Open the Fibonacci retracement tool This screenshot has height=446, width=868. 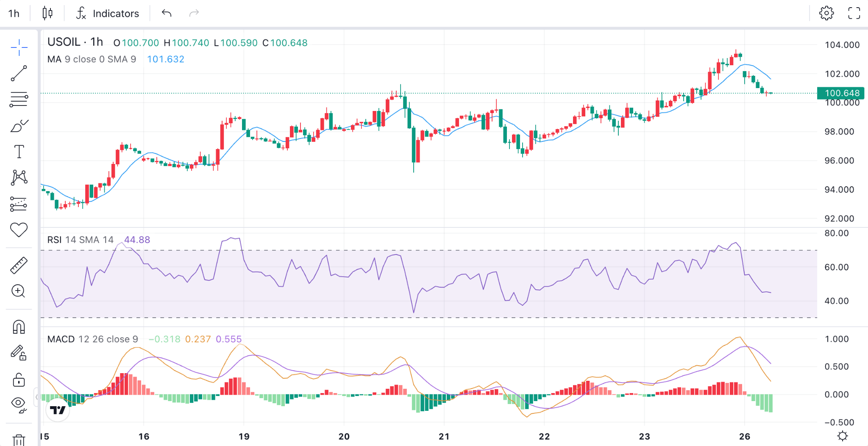19,100
